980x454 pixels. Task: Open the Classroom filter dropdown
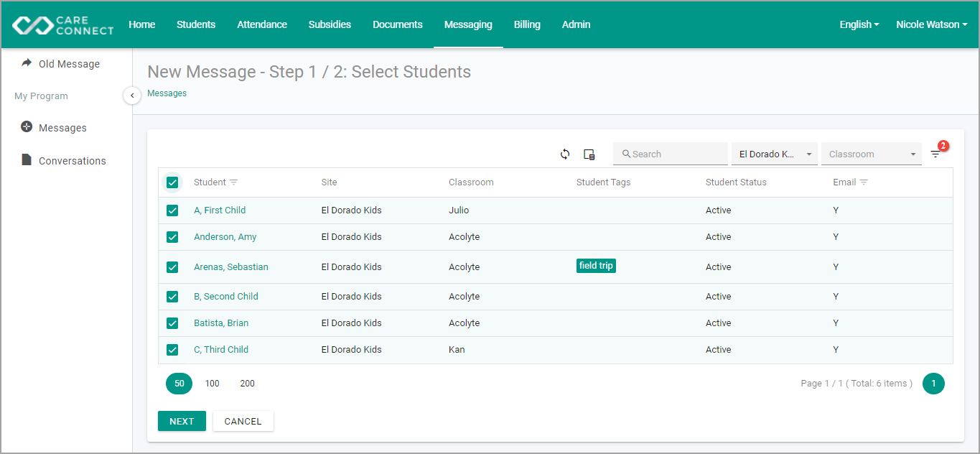[x=872, y=154]
